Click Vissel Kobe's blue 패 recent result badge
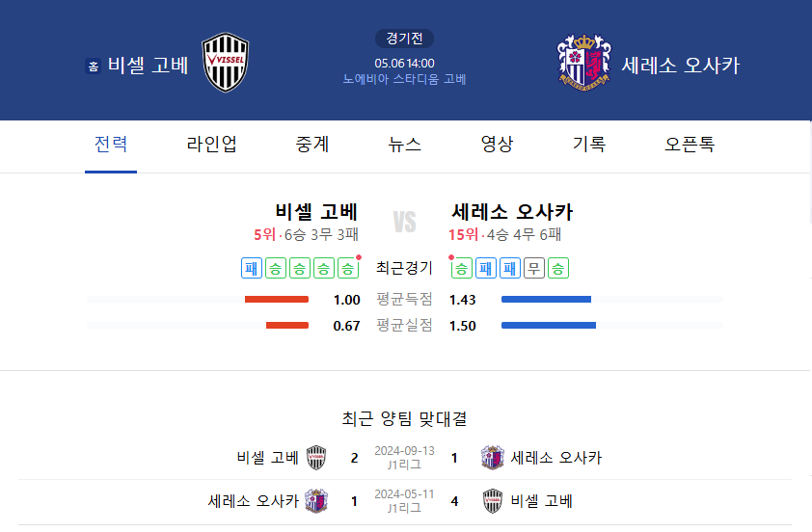The height and width of the screenshot is (532, 812). tap(252, 268)
